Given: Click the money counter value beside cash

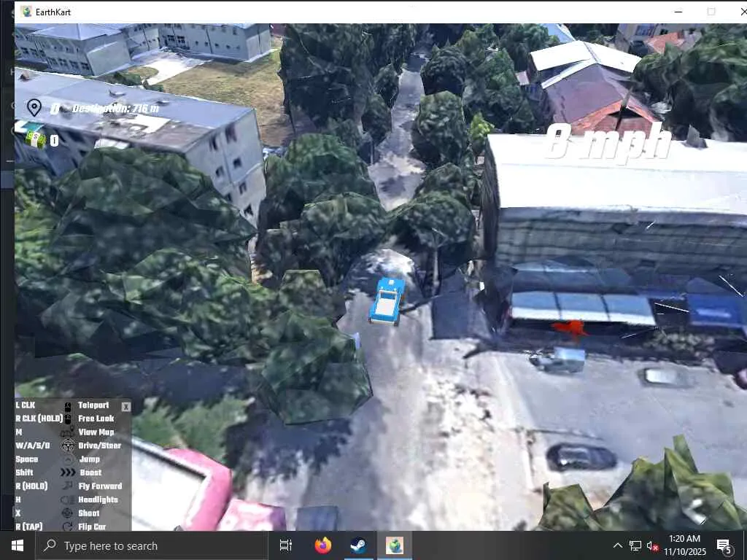Looking at the screenshot, I should 54,141.
